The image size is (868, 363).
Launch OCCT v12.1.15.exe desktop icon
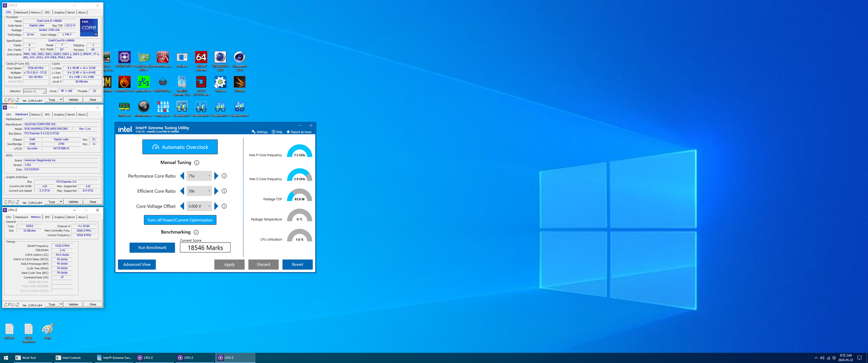click(201, 85)
